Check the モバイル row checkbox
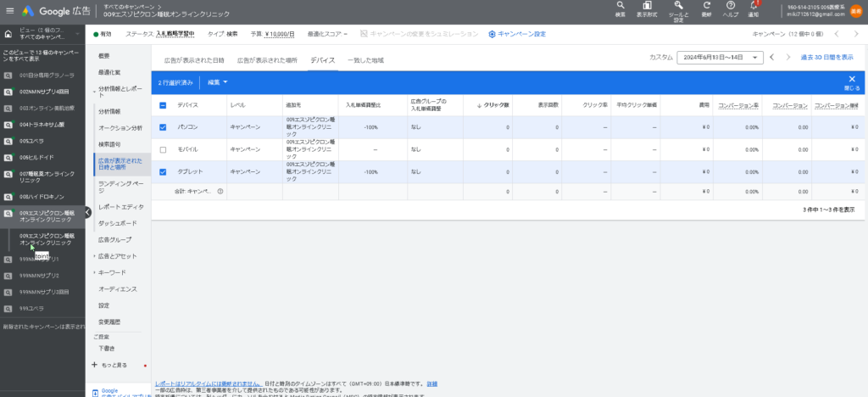 (163, 149)
